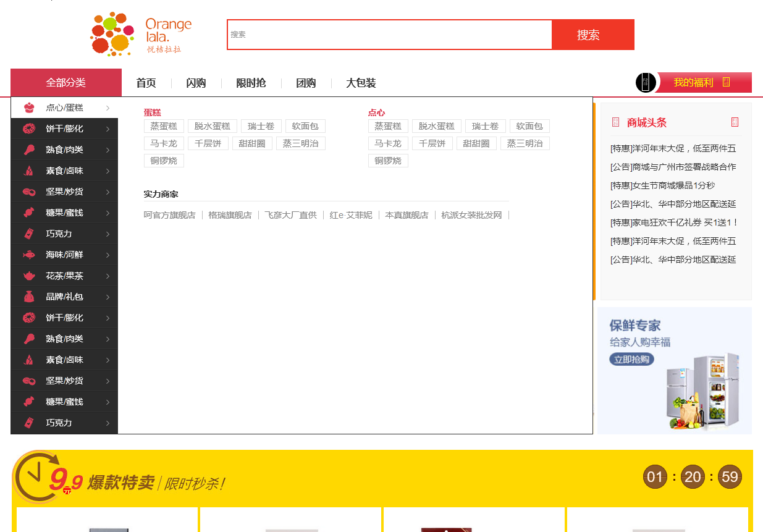Open the 品牌/礼包 submenu arrow
This screenshot has width=763, height=532.
point(107,297)
